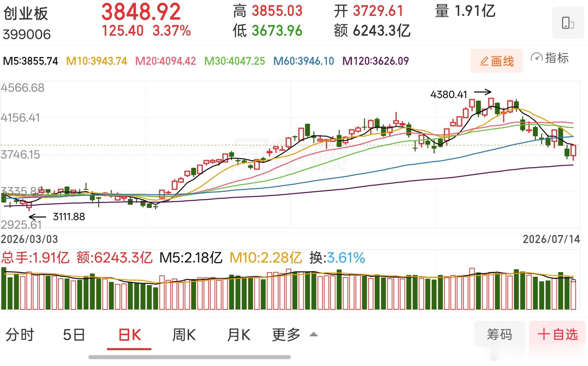
Task: Click the index code 399006
Action: pyautogui.click(x=27, y=34)
